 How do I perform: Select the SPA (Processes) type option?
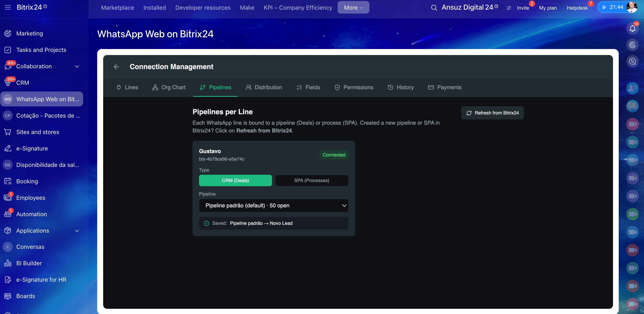click(312, 180)
